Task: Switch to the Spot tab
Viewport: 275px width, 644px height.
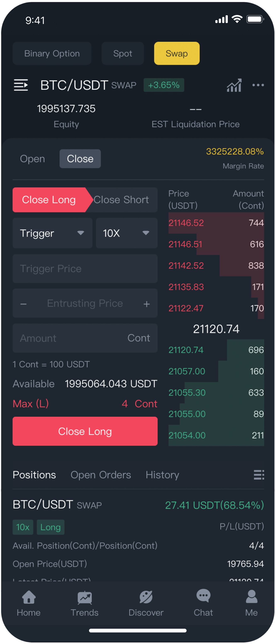Action: click(x=123, y=53)
